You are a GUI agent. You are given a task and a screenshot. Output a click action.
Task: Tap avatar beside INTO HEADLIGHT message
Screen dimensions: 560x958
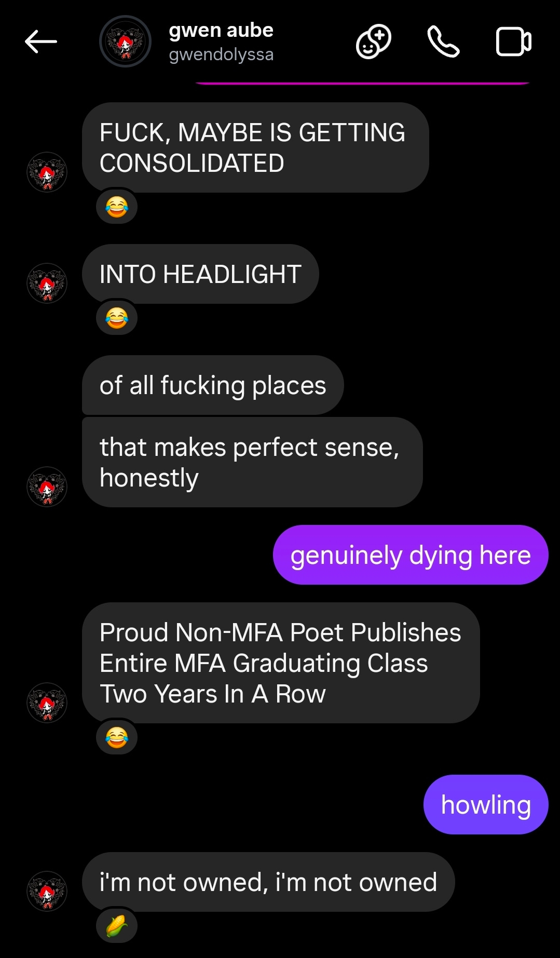point(47,283)
